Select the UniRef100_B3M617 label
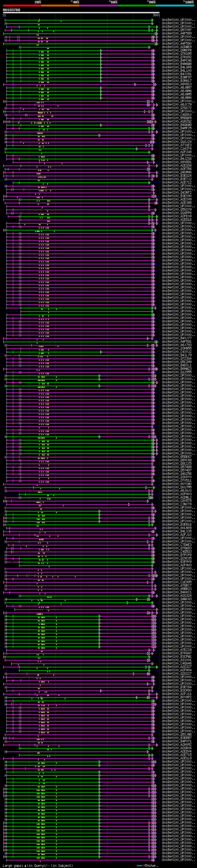197x868 pixels. click(x=177, y=81)
